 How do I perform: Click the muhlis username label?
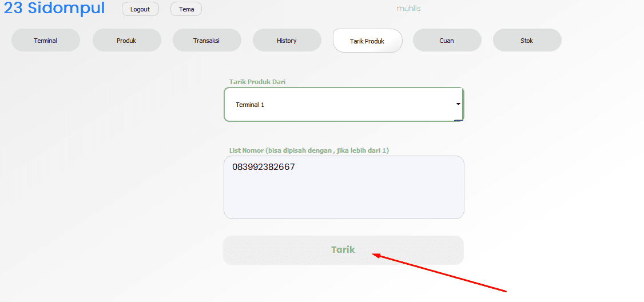click(x=408, y=9)
